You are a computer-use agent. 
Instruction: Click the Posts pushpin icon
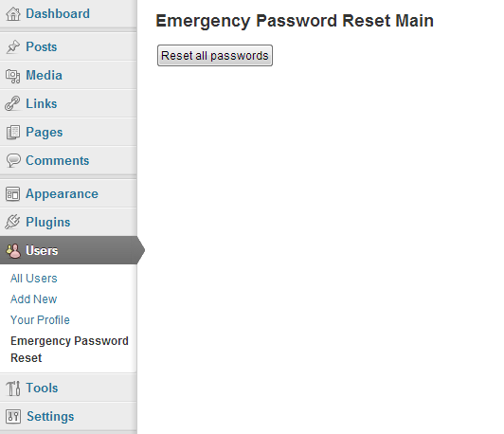[x=13, y=47]
